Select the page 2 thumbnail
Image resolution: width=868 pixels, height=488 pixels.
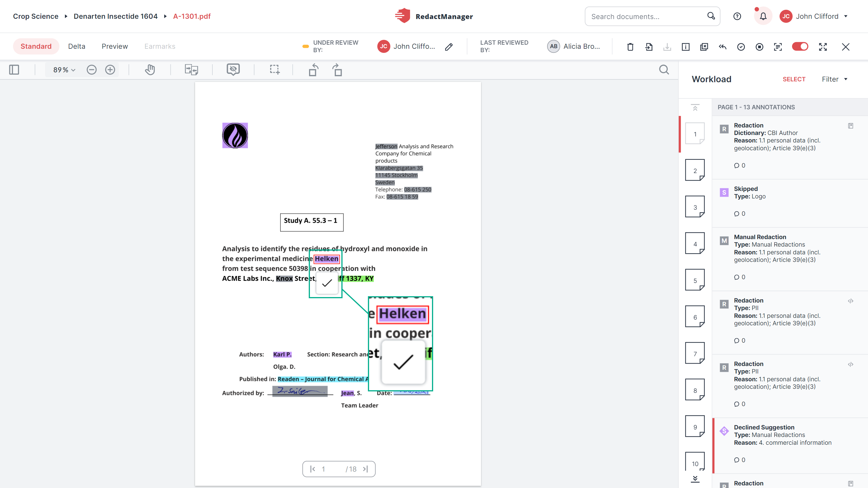click(x=695, y=170)
